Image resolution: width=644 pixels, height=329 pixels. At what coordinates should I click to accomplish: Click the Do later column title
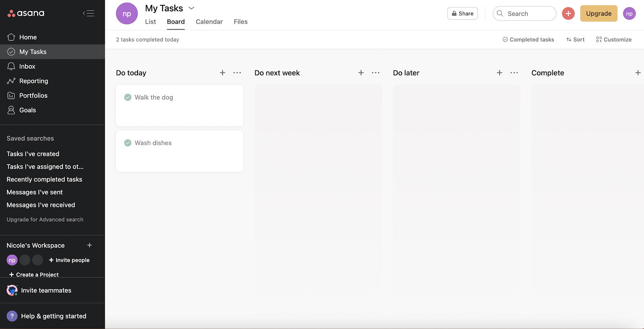coord(406,73)
